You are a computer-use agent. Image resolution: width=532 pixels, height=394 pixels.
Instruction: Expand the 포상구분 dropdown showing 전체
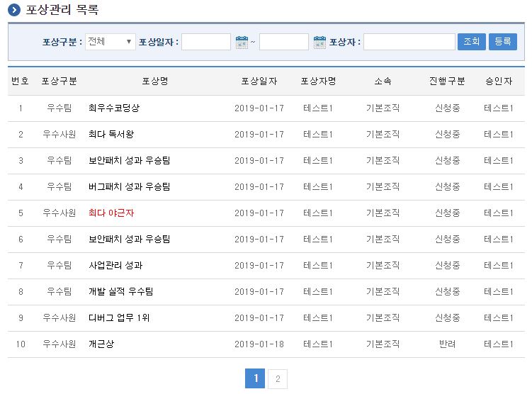(x=111, y=42)
